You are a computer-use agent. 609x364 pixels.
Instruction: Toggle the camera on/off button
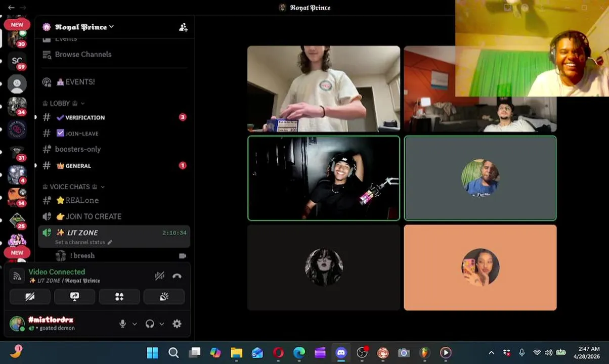click(30, 297)
